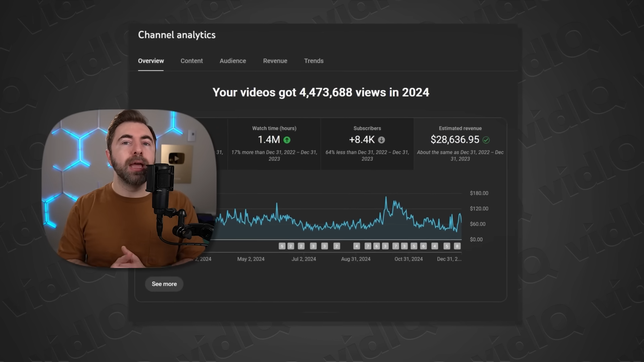Select the Watch time (hours) metric card
Viewport: 644px width, 362px height.
[274, 143]
